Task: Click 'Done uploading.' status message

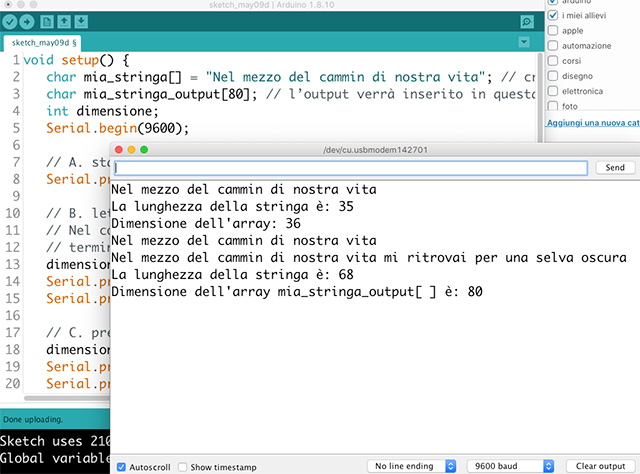Action: 33,419
